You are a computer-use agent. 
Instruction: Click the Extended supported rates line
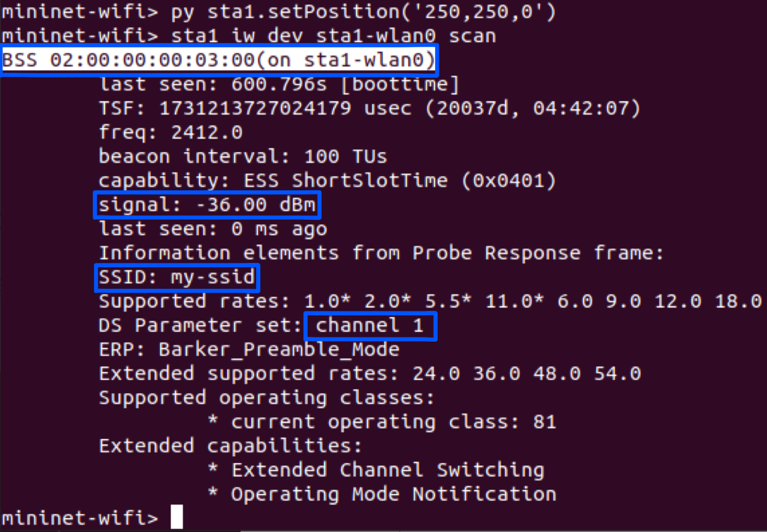click(370, 373)
